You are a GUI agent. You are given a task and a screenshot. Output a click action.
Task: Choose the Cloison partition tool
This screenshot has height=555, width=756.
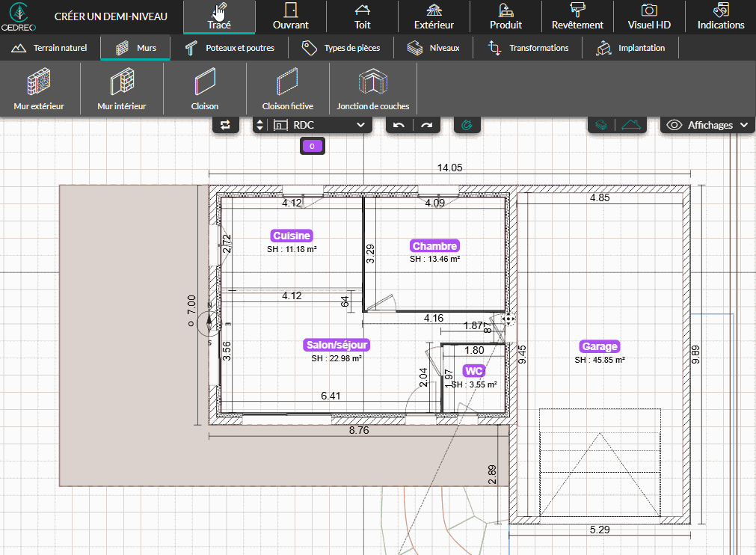pyautogui.click(x=204, y=89)
